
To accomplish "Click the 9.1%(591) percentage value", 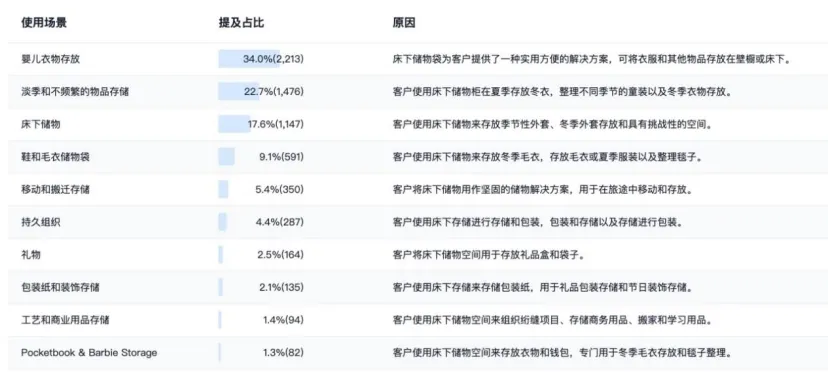I will pyautogui.click(x=281, y=157).
